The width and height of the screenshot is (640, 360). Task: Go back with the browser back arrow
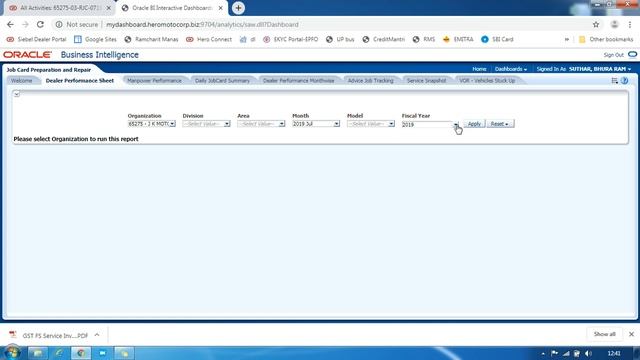(10, 24)
